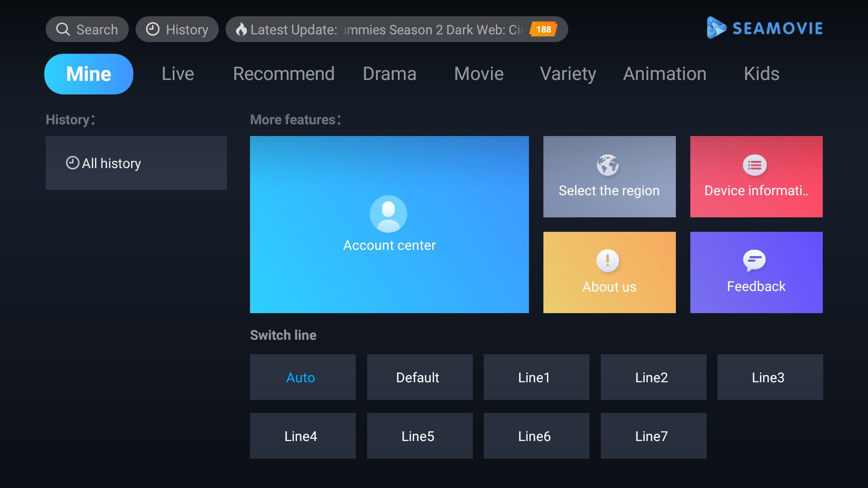Click the SEAMOVIE brand text
The image size is (868, 488).
coord(778,28)
